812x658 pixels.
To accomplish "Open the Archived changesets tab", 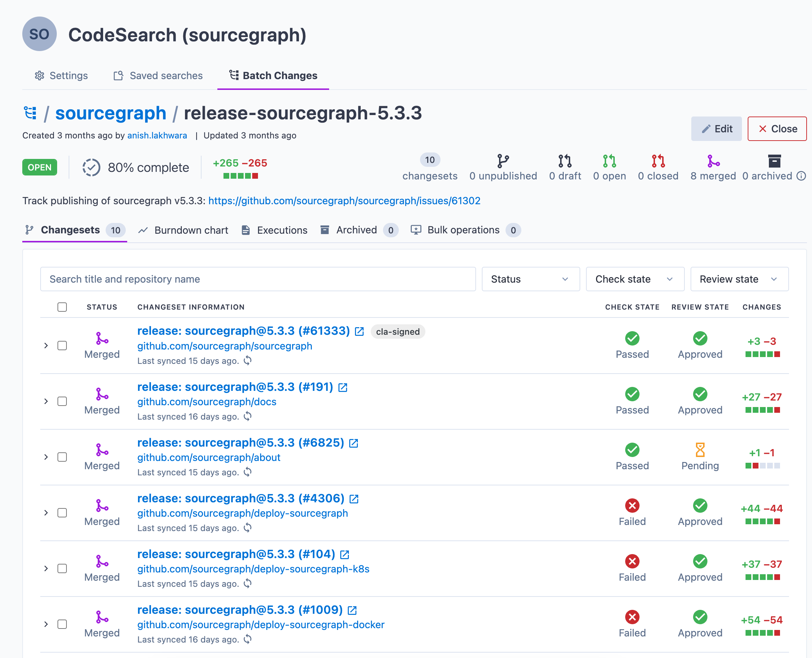I will tap(359, 230).
